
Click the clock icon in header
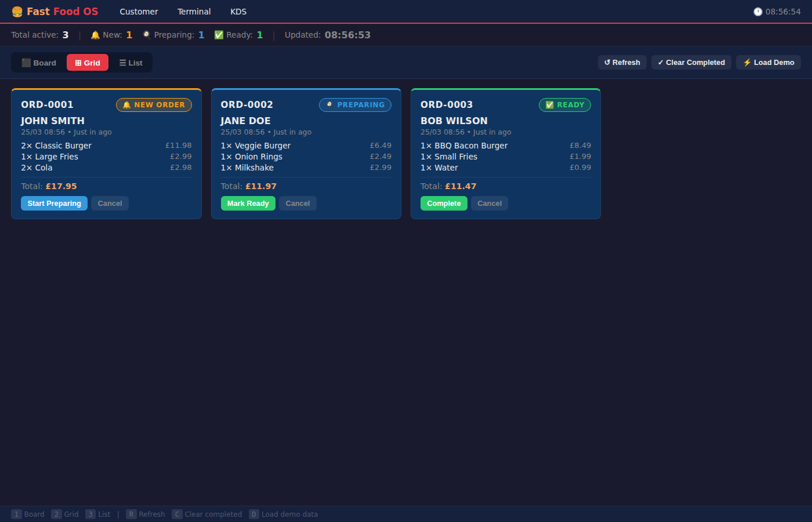point(757,12)
